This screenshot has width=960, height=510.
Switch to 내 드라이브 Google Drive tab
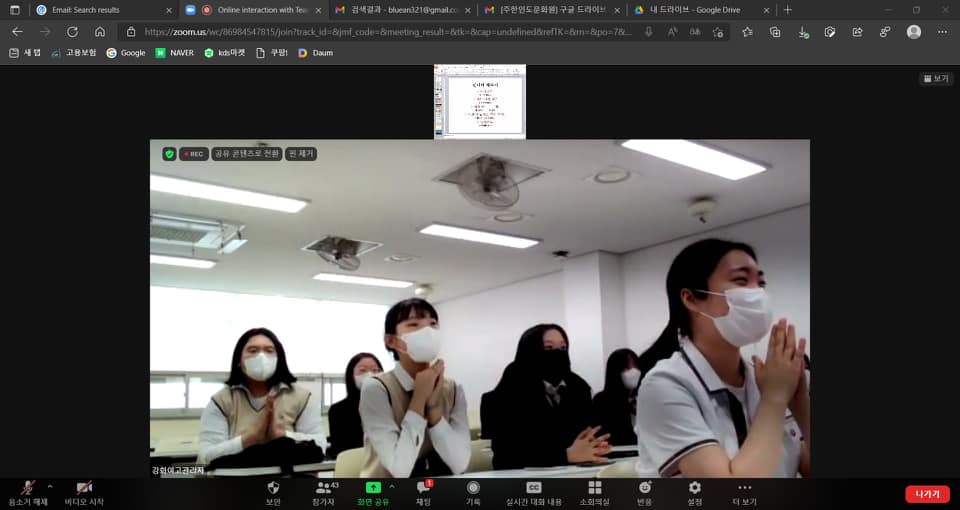click(x=700, y=10)
